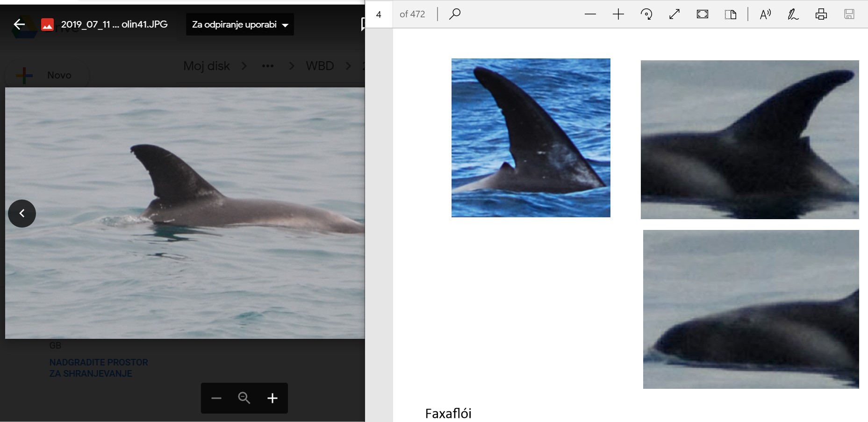This screenshot has width=868, height=422.
Task: Click 'Nadgradite prostor za shranjevanje' link
Action: coord(99,368)
